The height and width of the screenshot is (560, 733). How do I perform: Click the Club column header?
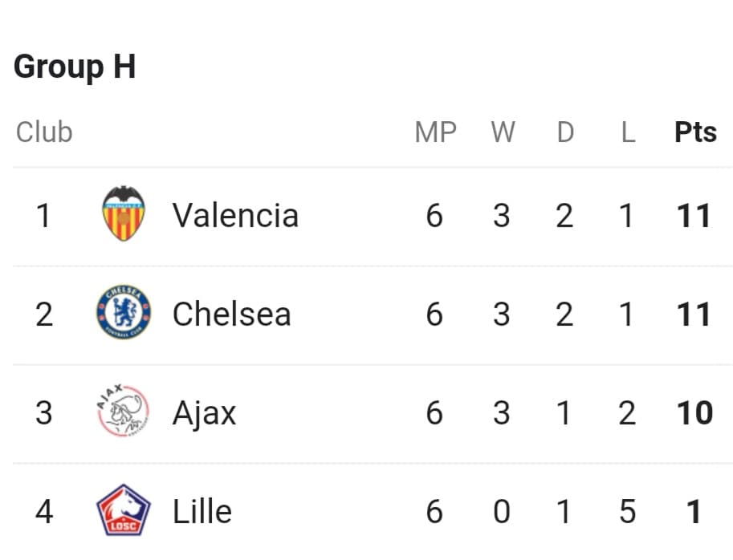pyautogui.click(x=44, y=132)
